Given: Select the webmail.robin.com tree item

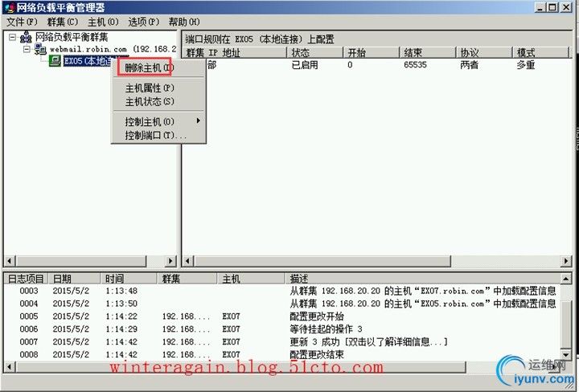Looking at the screenshot, I should coord(113,49).
